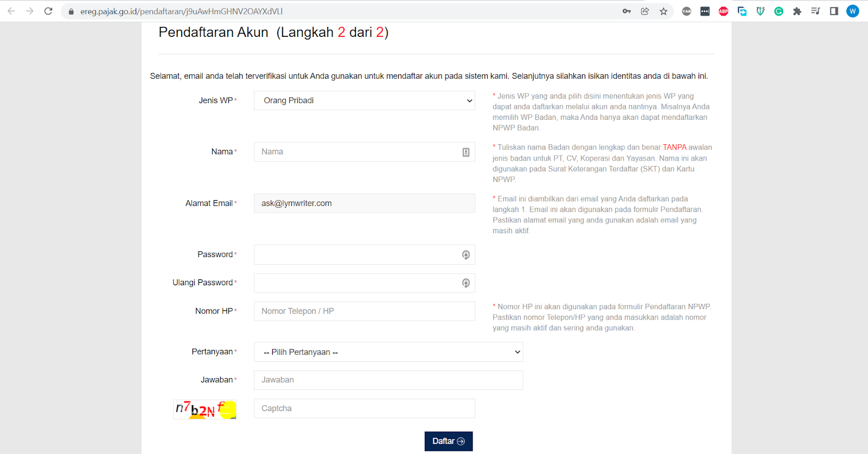Image resolution: width=868 pixels, height=454 pixels.
Task: Reload the page with the refresh icon
Action: click(x=48, y=11)
